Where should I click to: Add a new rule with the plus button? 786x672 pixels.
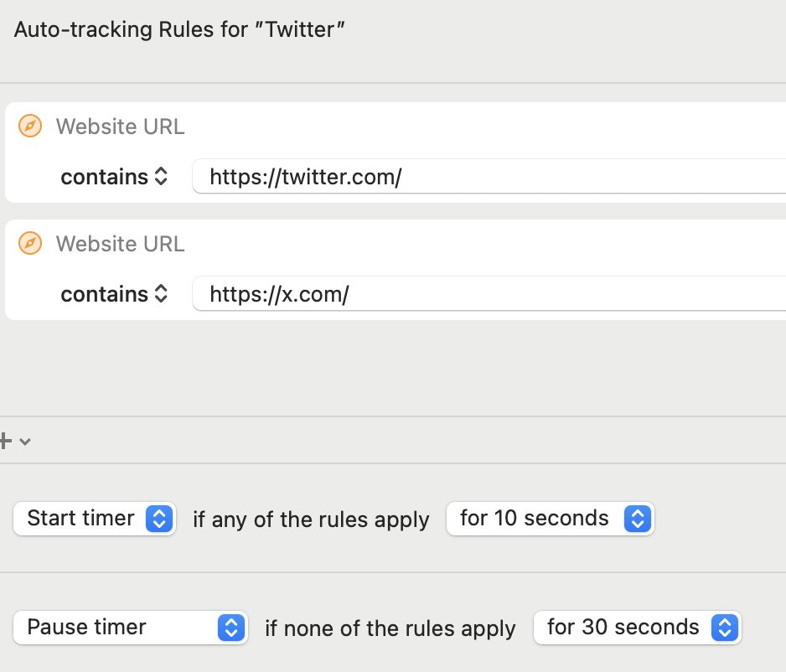[x=7, y=441]
